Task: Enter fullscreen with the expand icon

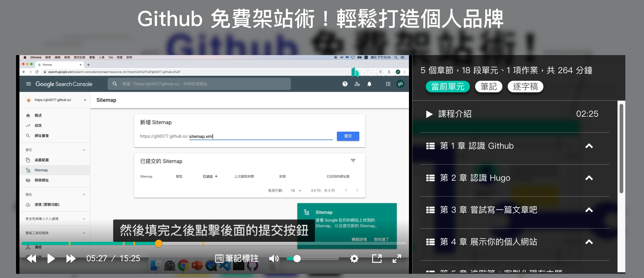Action: pos(397,259)
